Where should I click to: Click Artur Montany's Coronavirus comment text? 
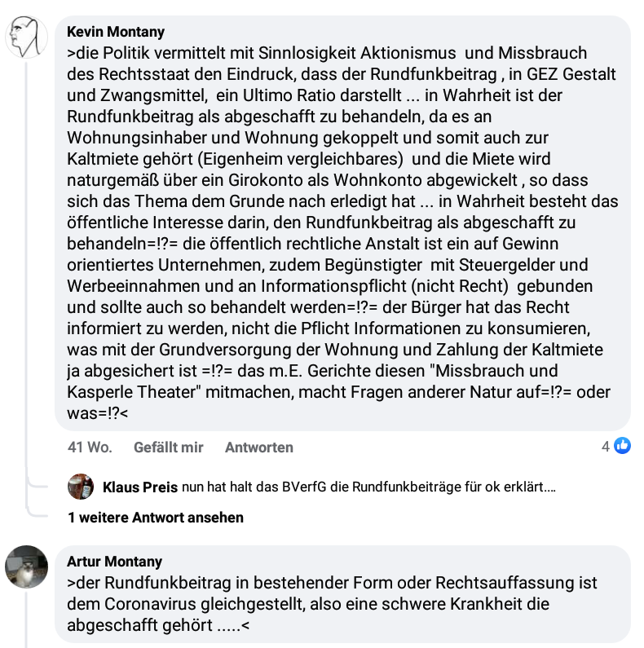[332, 604]
